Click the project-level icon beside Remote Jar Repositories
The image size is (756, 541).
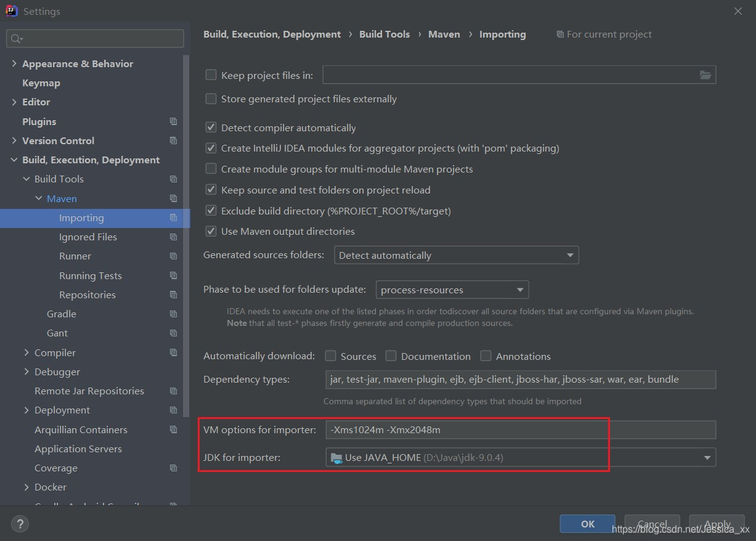[x=173, y=391]
